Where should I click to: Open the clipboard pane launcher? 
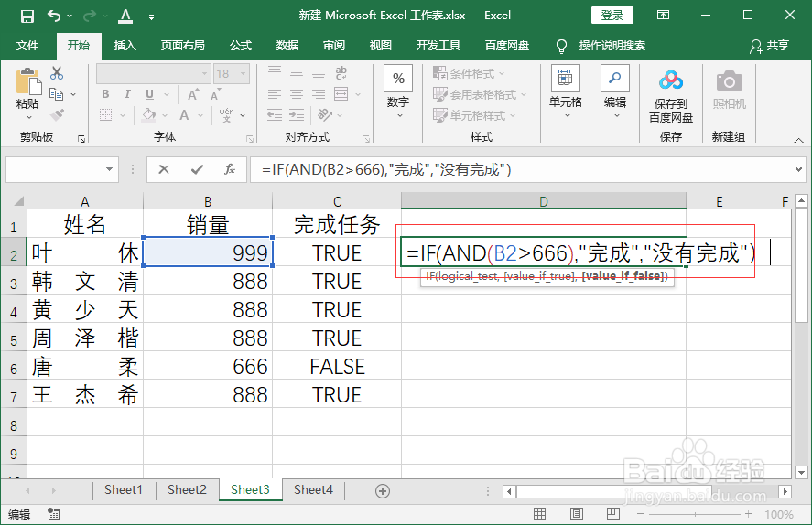tap(81, 139)
